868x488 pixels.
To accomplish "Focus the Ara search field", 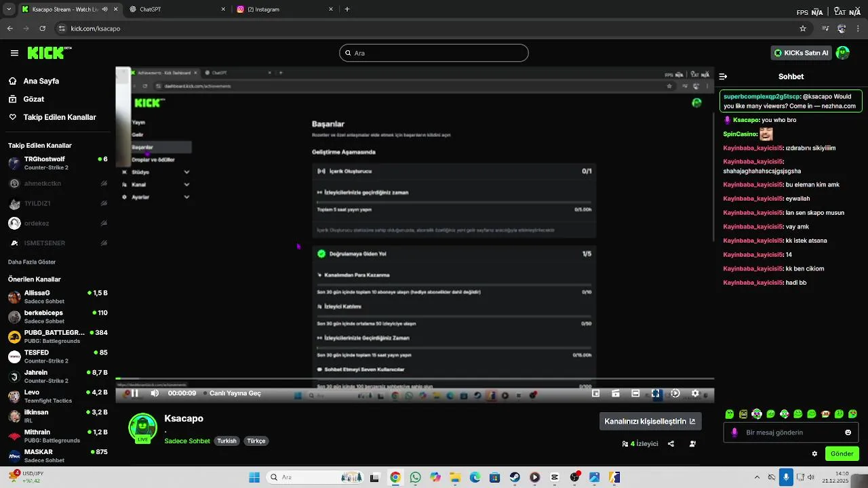I will point(434,53).
